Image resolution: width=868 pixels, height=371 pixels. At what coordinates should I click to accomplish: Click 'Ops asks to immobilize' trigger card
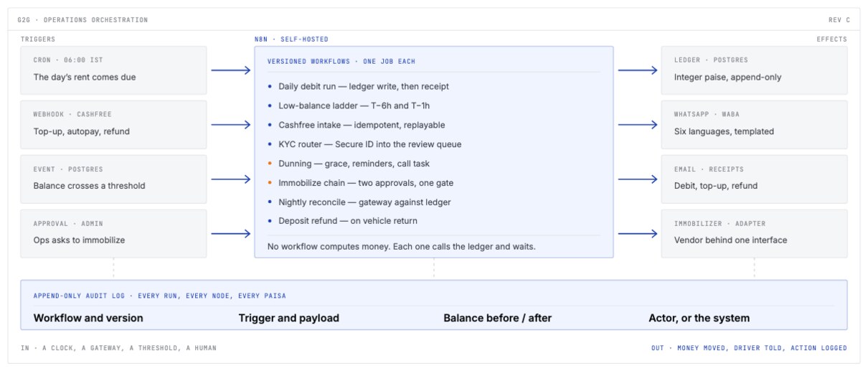113,233
